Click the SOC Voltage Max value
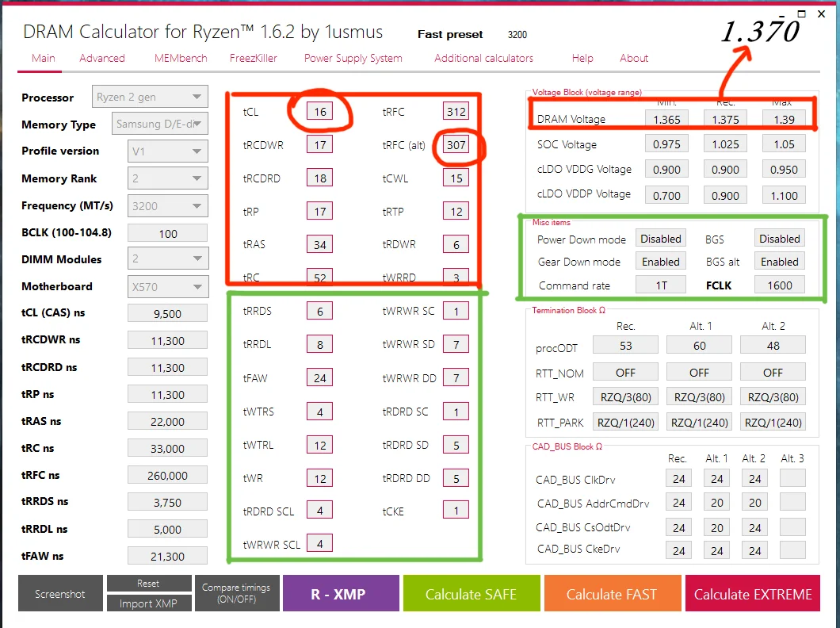840x628 pixels. tap(784, 144)
